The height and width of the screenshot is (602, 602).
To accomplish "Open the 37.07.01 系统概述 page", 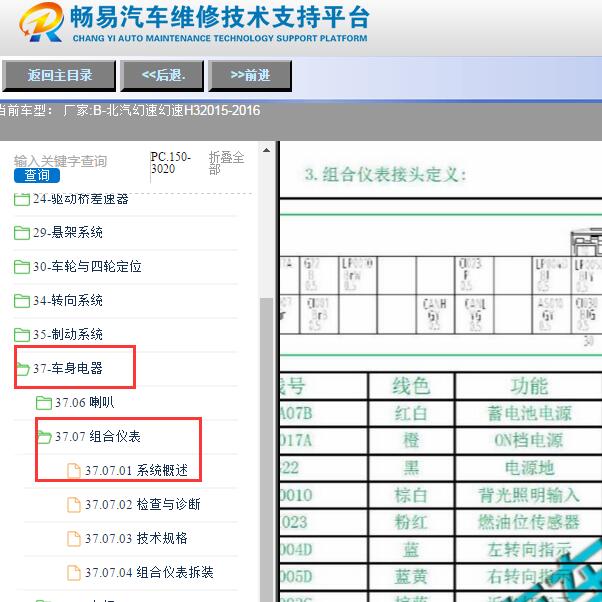I will (136, 470).
